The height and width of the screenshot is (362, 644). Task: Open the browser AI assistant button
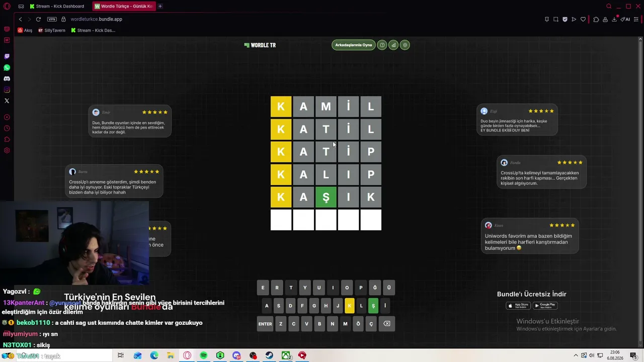[625, 19]
